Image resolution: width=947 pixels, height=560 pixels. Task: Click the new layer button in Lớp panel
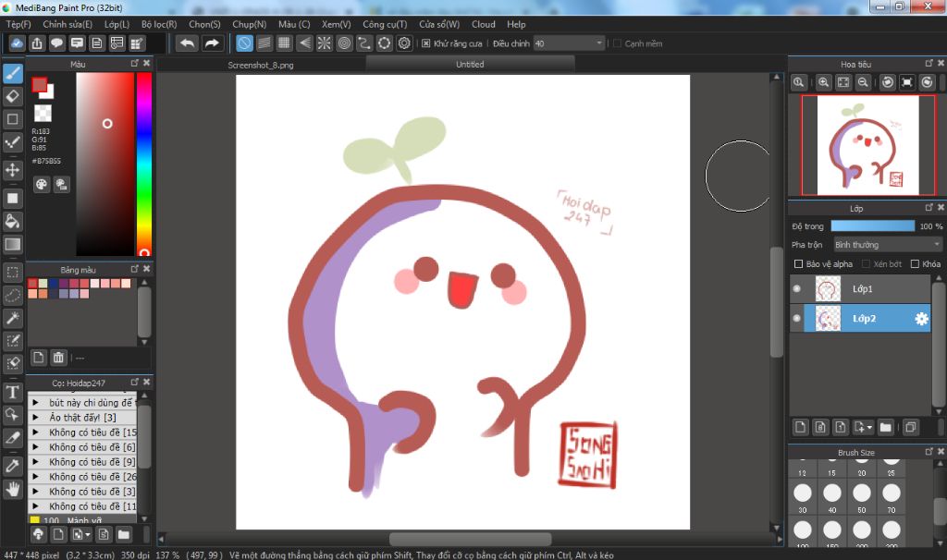[x=801, y=427]
